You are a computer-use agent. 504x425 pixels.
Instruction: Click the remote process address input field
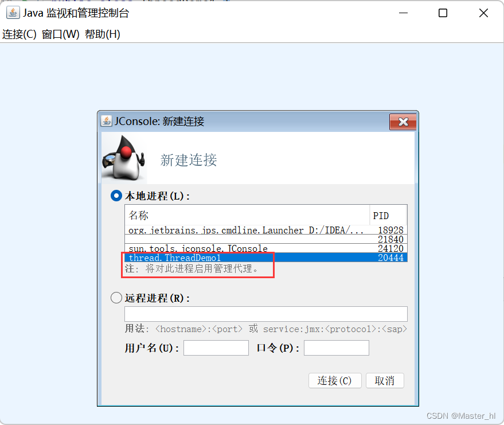[266, 314]
